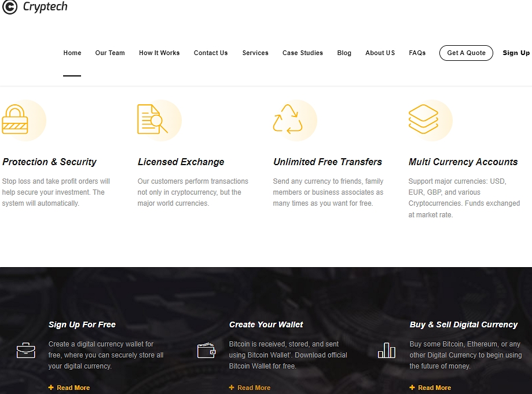Viewport: 532px width, 394px height.
Task: Open the FAQs page
Action: pyautogui.click(x=417, y=53)
